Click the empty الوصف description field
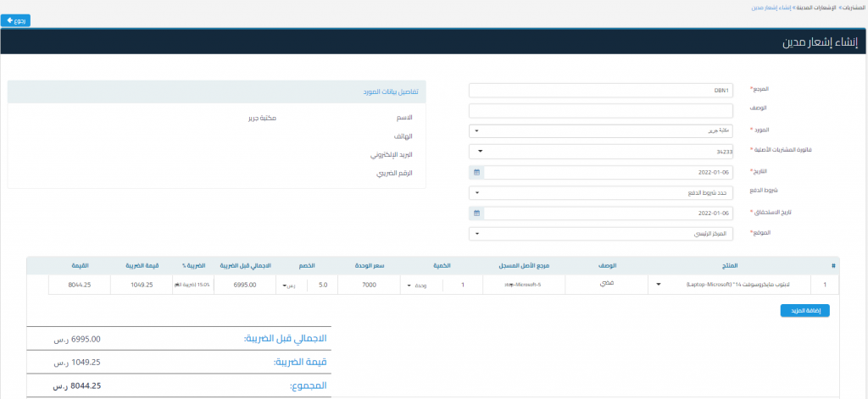Viewport: 868px width, 399px height. tap(602, 111)
